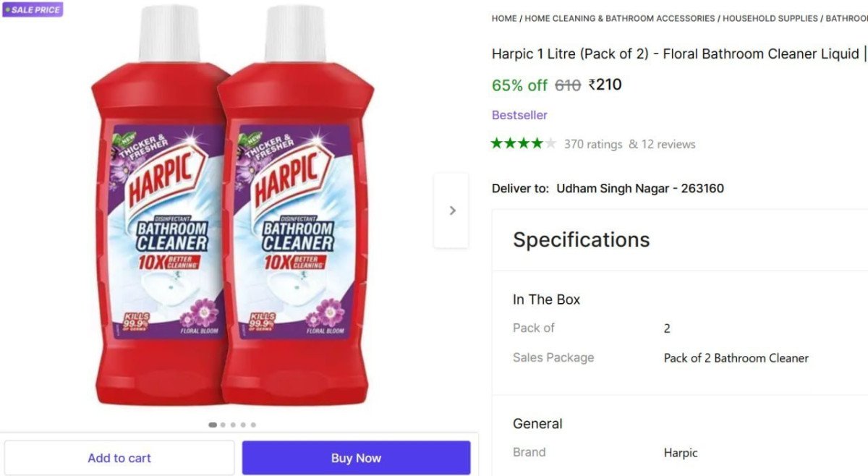Expand the image carousel to next slide

pos(451,210)
